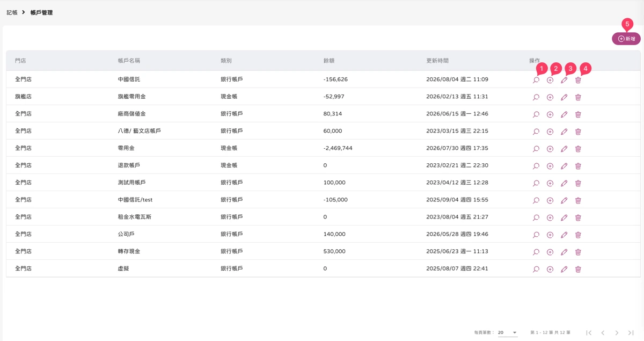The image size is (644, 341).
Task: Click the 類別 column header
Action: [x=226, y=61]
